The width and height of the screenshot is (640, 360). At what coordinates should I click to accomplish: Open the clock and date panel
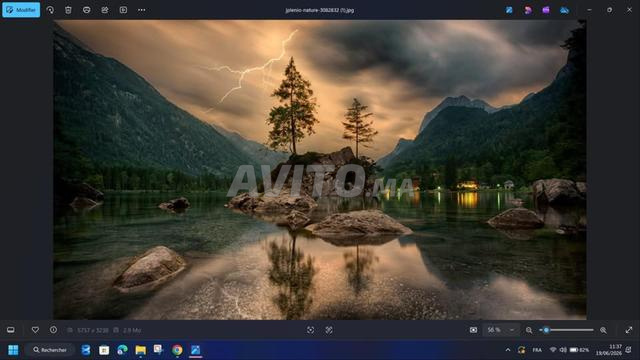point(609,350)
